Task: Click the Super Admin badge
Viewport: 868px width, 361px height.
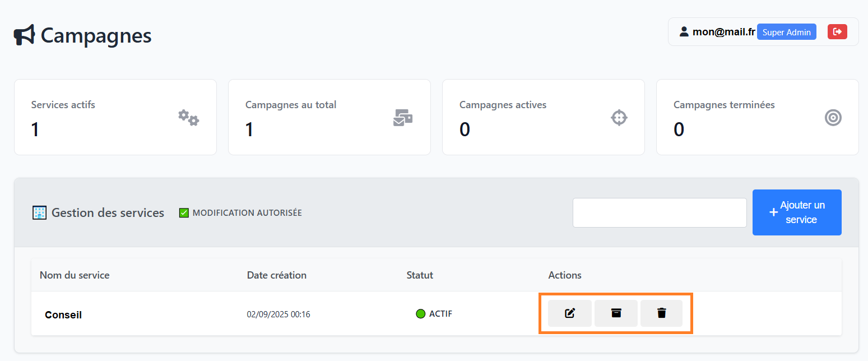Action: point(787,32)
